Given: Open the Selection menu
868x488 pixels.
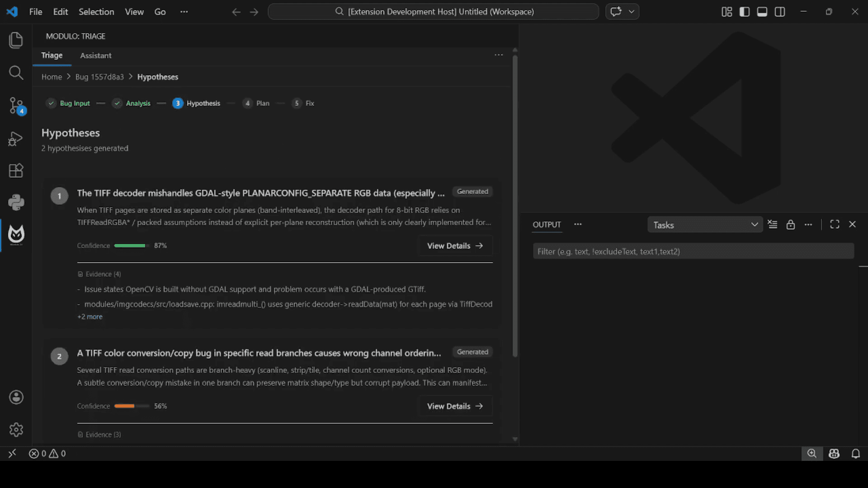Looking at the screenshot, I should click(x=96, y=12).
